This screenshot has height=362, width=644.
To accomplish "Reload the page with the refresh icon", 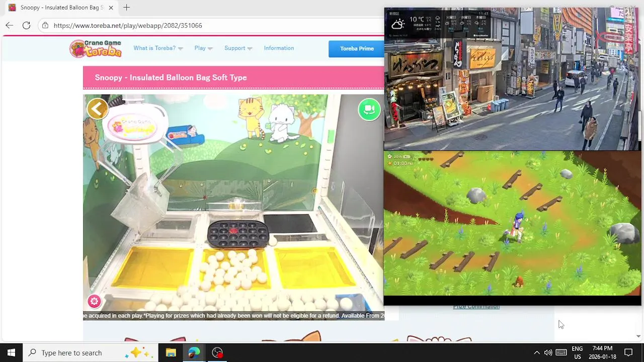I will tap(26, 25).
